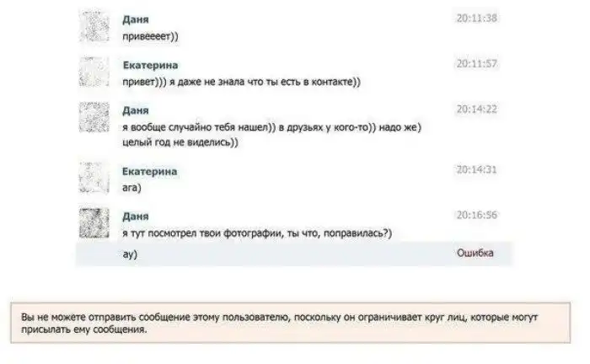Click the restricted-messaging warning notice box
This screenshot has width=590, height=364.
point(291,323)
